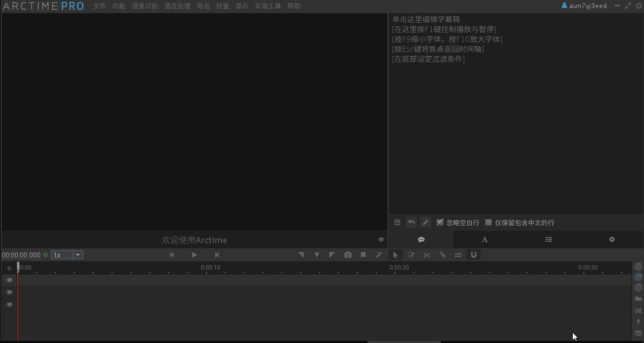Select the bookmark marker icon
Image resolution: width=644 pixels, height=343 pixels.
click(x=363, y=254)
